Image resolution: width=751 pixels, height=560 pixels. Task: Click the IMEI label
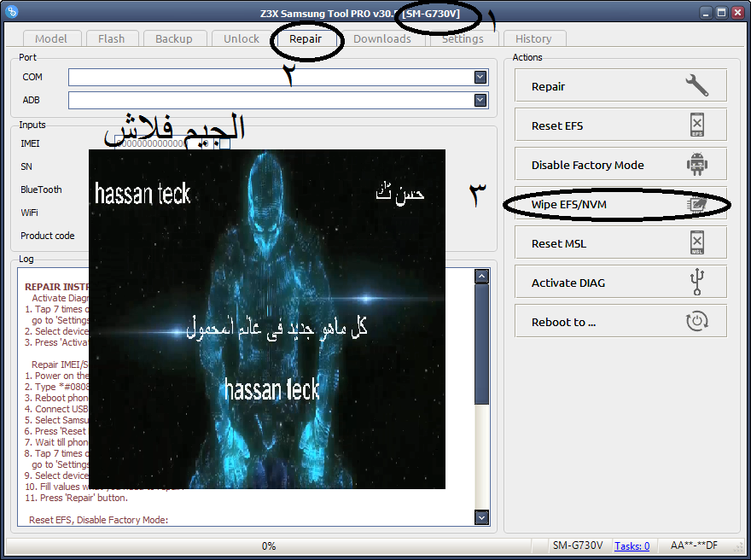click(x=30, y=143)
